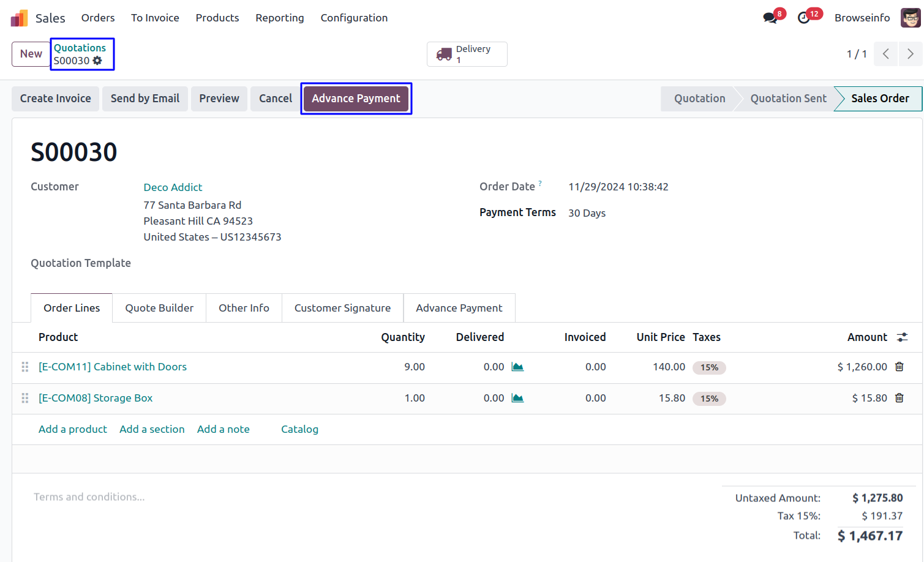Go to the previous record arrow
Viewport: 924px width, 562px height.
pyautogui.click(x=885, y=54)
